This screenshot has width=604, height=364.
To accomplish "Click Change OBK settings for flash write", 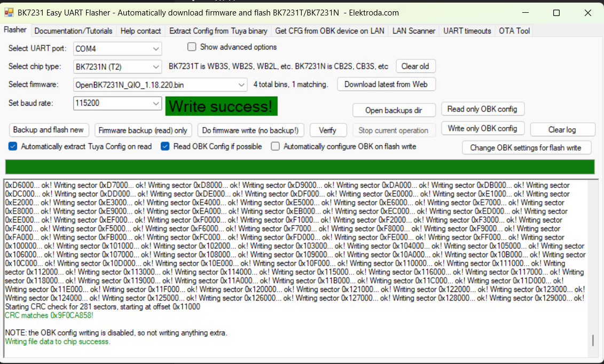I will (526, 148).
